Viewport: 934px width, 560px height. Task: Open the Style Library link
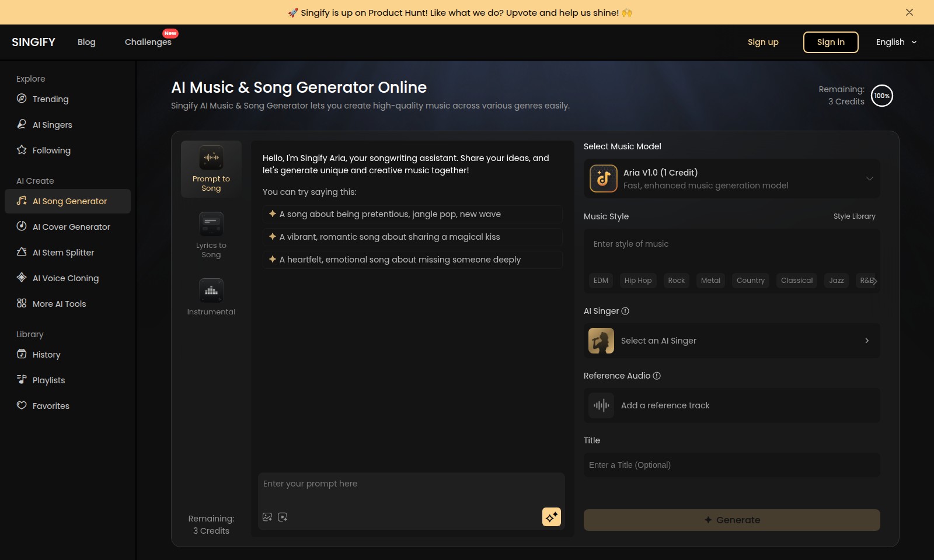(x=855, y=216)
